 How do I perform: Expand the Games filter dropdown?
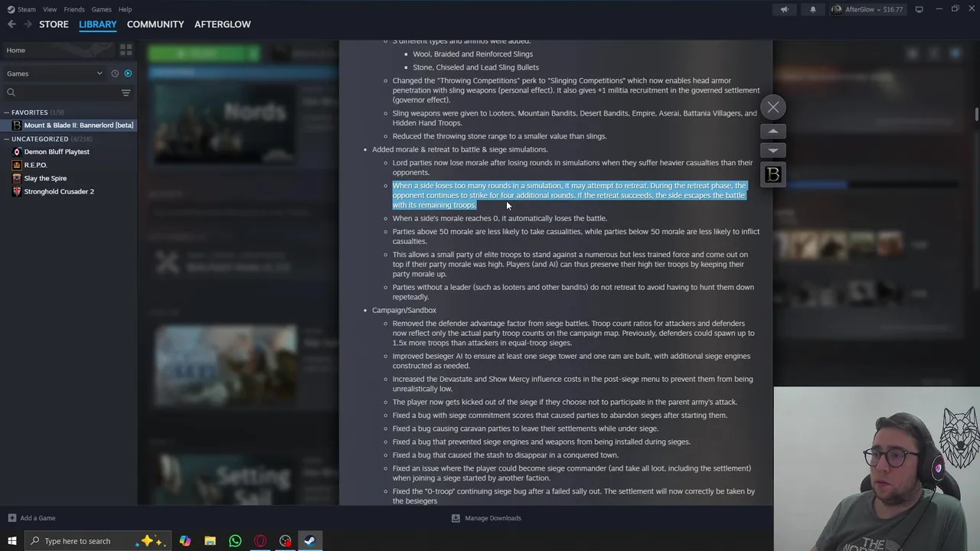(54, 73)
